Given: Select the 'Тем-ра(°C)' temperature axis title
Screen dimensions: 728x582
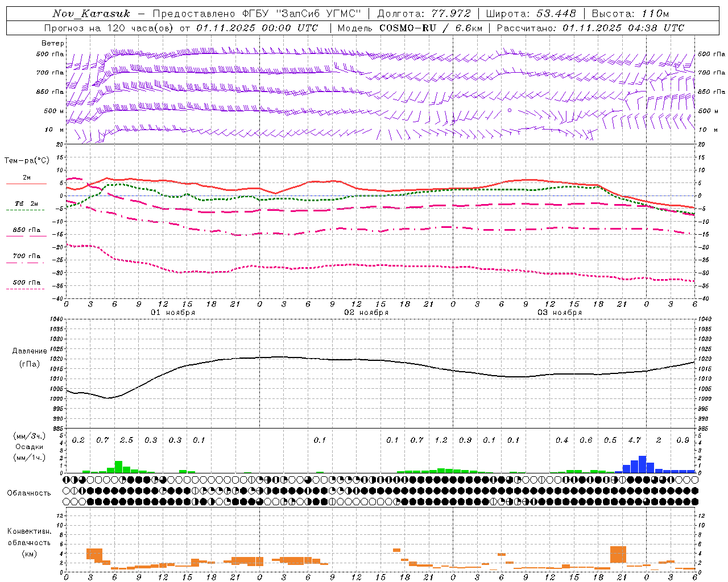Looking at the screenshot, I should click(27, 160).
